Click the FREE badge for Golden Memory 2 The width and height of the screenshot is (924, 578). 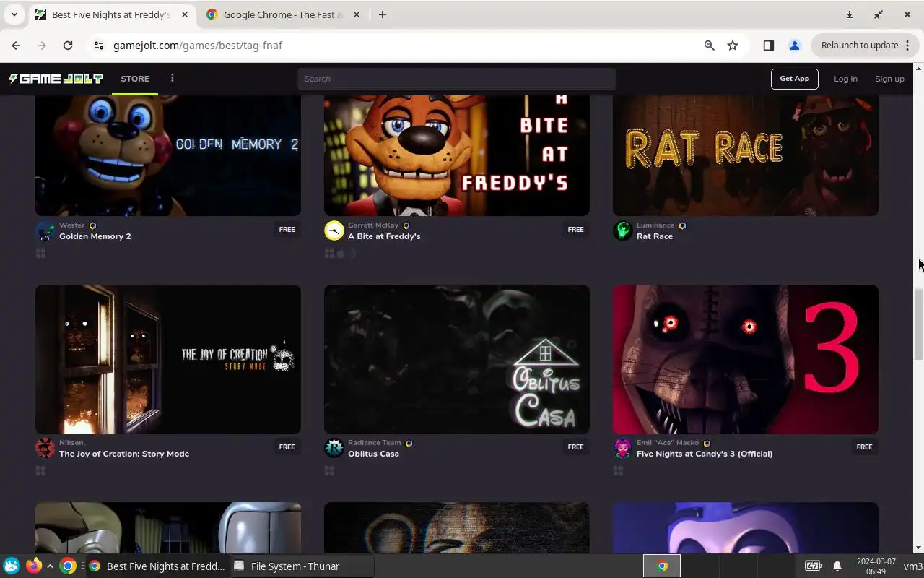click(x=287, y=229)
